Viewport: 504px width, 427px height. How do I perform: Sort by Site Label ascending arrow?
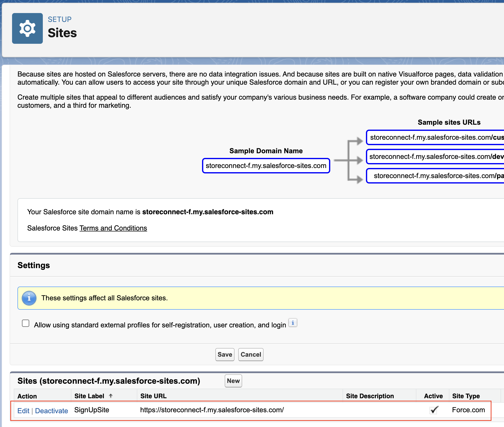click(x=111, y=396)
